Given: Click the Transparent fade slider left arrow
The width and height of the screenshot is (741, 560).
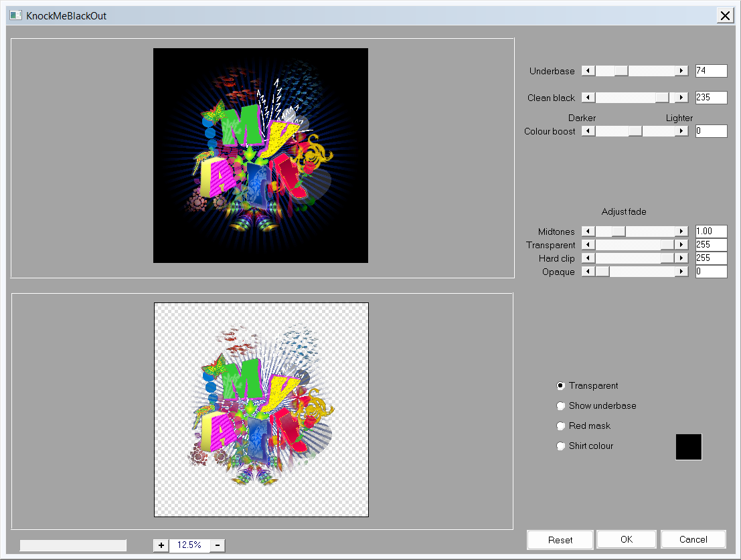Looking at the screenshot, I should (x=588, y=245).
